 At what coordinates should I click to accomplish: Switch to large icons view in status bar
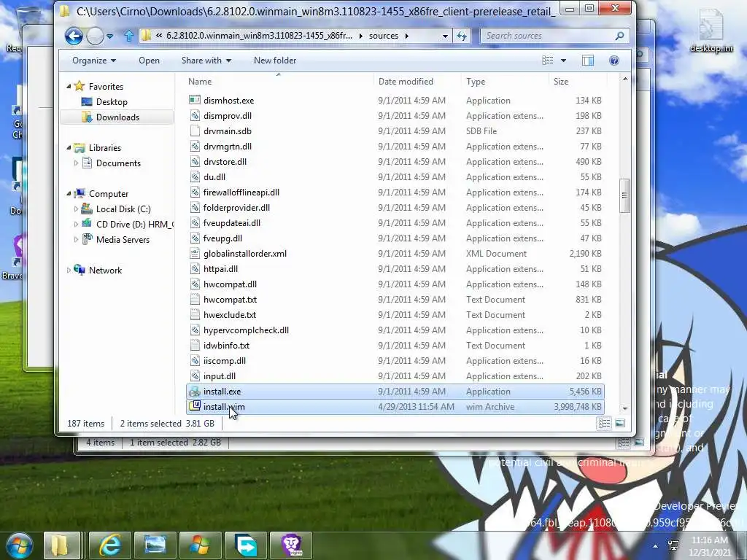point(620,423)
